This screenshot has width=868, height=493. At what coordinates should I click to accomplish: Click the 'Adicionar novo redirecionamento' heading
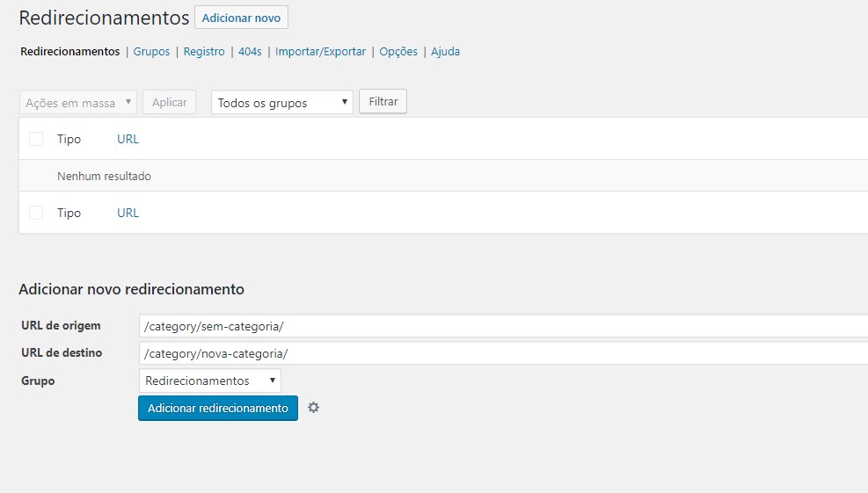click(131, 289)
